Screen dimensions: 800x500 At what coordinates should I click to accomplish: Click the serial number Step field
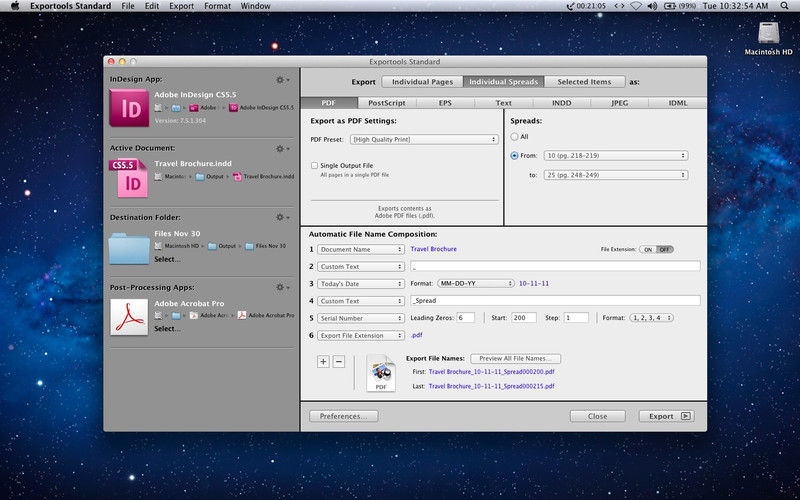pos(576,317)
